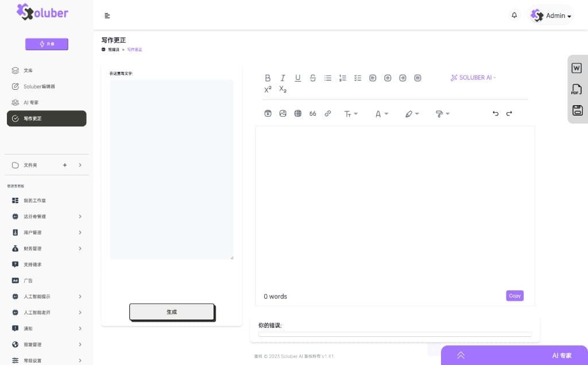588x365 pixels.
Task: Redo the last edit
Action: [509, 113]
